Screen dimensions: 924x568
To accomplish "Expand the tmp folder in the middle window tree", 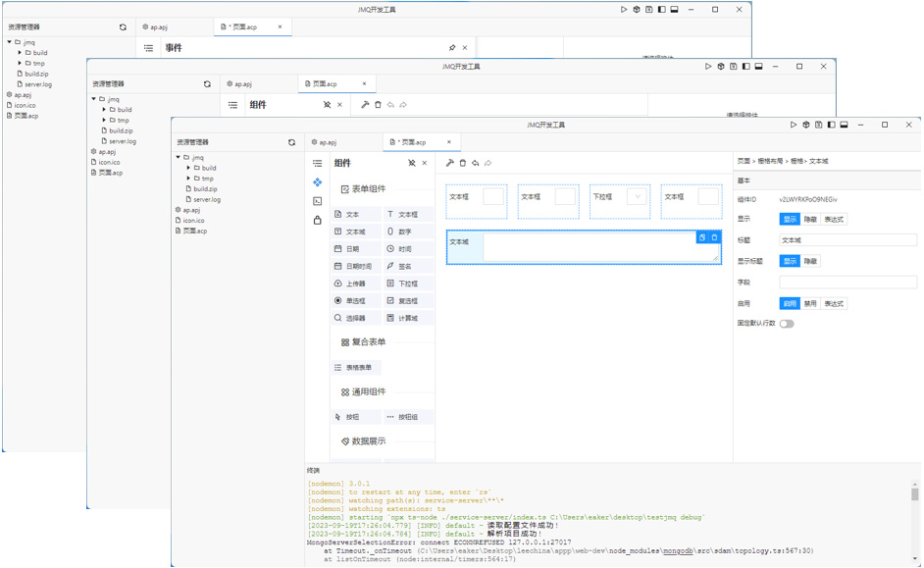I will tap(104, 121).
